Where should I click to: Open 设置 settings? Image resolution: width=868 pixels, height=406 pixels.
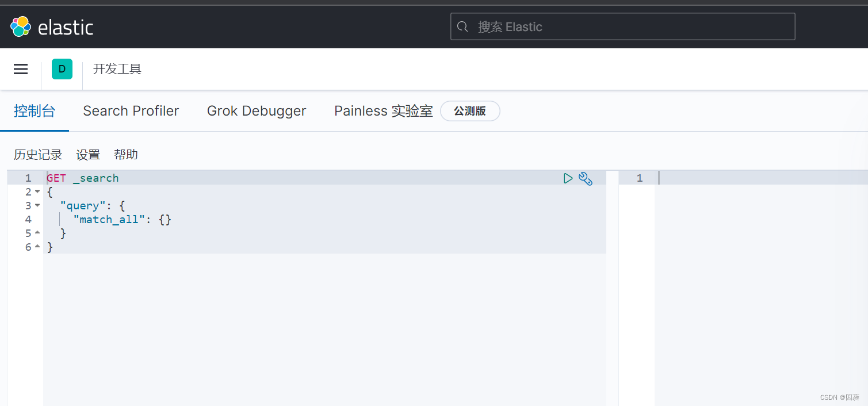point(88,155)
